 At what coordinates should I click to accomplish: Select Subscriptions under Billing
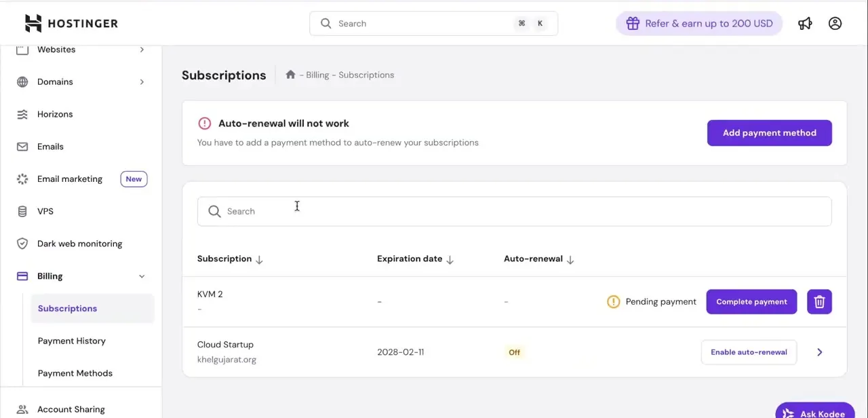(x=92, y=309)
